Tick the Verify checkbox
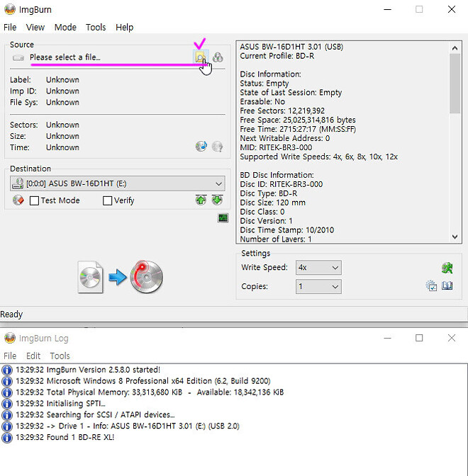Screen dimensions: 468x476 tap(108, 201)
